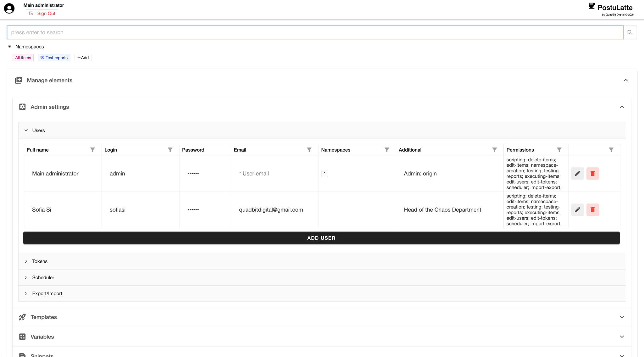Click the search magnifier icon
644x357 pixels.
click(630, 32)
